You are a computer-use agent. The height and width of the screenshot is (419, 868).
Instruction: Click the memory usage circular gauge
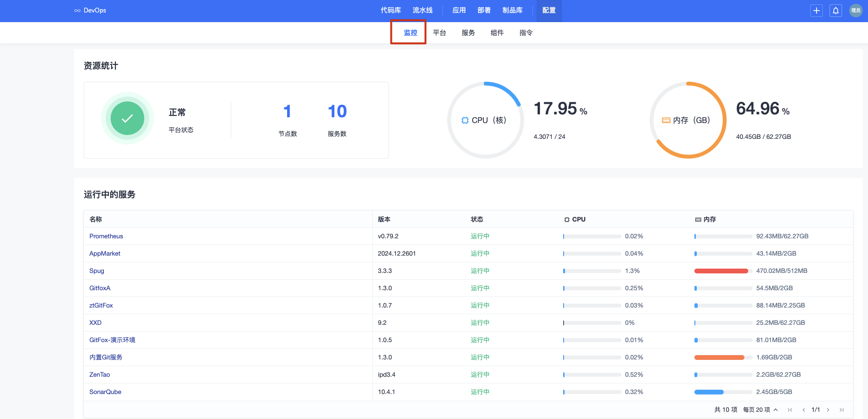click(688, 120)
